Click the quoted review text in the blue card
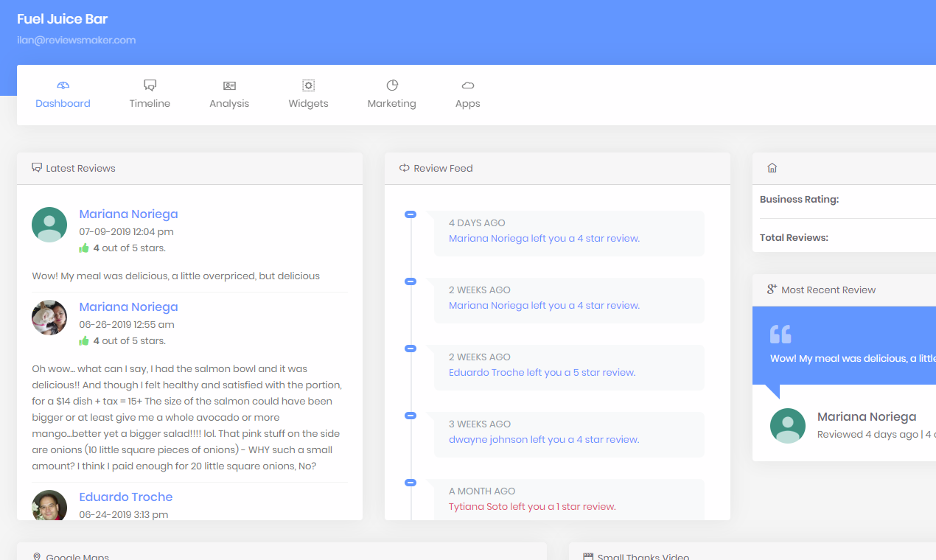Image resolution: width=936 pixels, height=560 pixels. pyautogui.click(x=853, y=359)
